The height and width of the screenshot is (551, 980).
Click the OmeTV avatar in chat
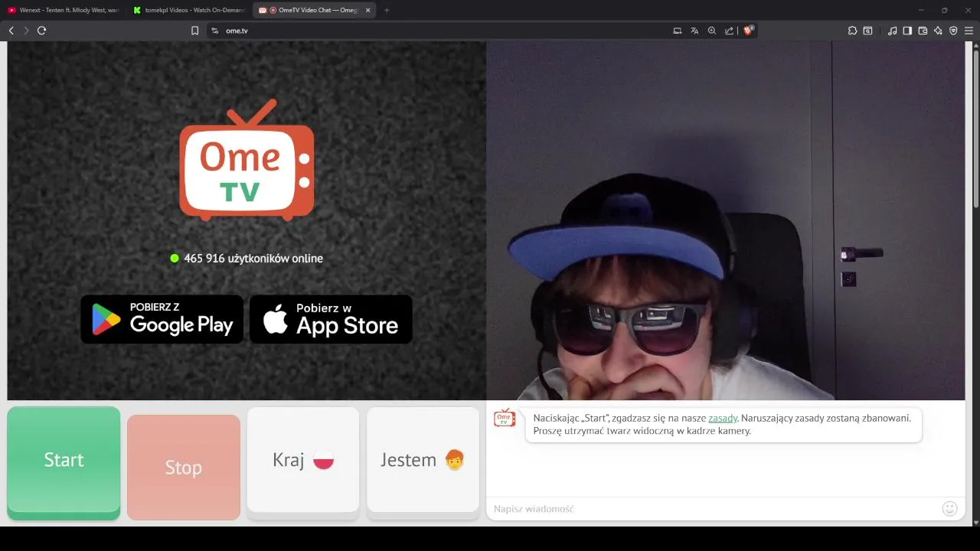point(505,418)
